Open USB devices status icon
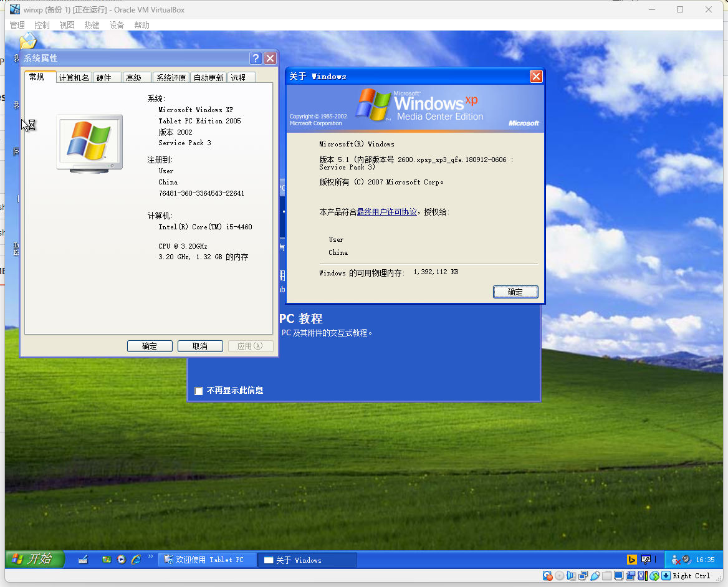 coord(595,576)
